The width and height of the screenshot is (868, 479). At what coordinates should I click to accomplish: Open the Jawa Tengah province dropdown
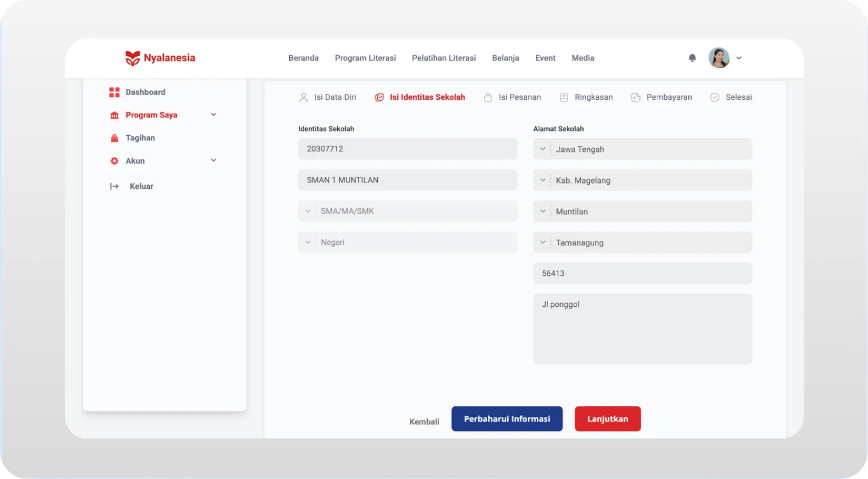(642, 149)
